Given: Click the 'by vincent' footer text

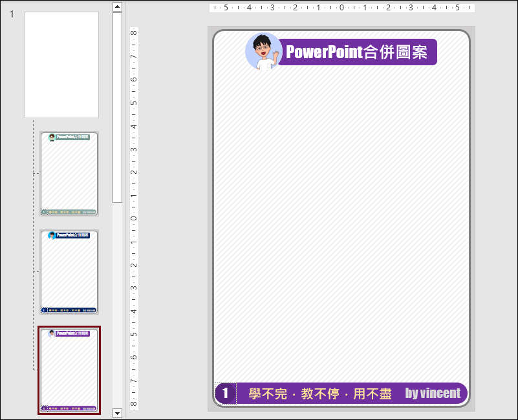Looking at the screenshot, I should [433, 393].
